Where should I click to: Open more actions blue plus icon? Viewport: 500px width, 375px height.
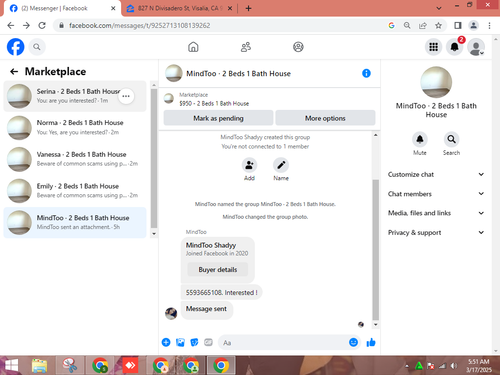point(166,342)
